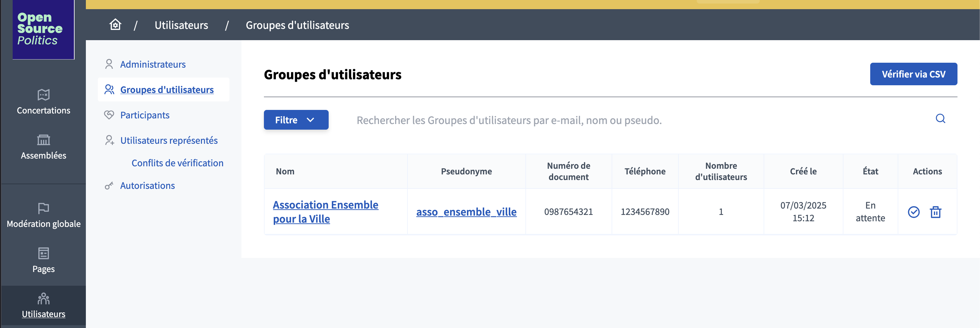Click the Autorisations key icon
Image resolution: width=980 pixels, height=328 pixels.
109,186
